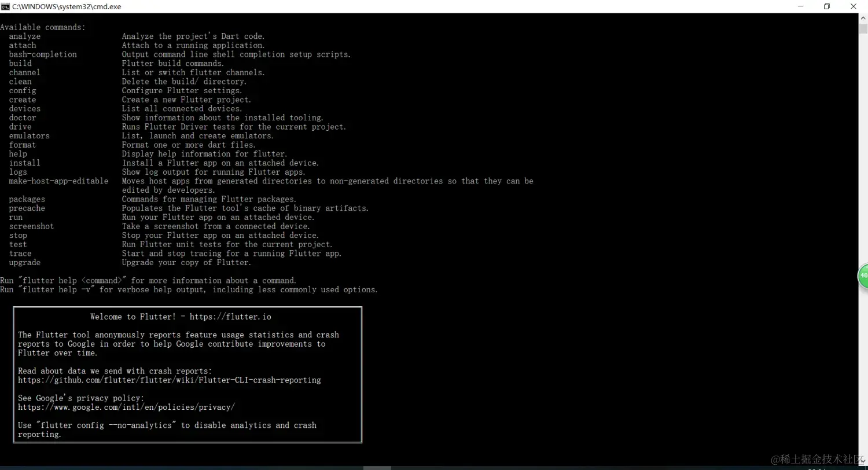Image resolution: width=868 pixels, height=470 pixels.
Task: Restore down the cmd.exe window
Action: [826, 6]
